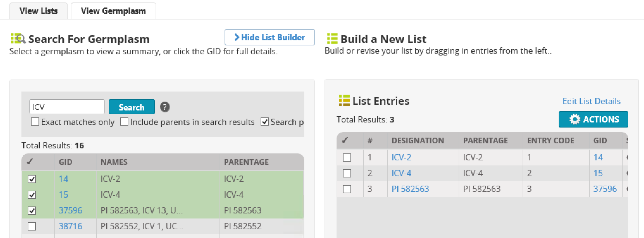Select the checkbox for GID 38716

(x=32, y=226)
